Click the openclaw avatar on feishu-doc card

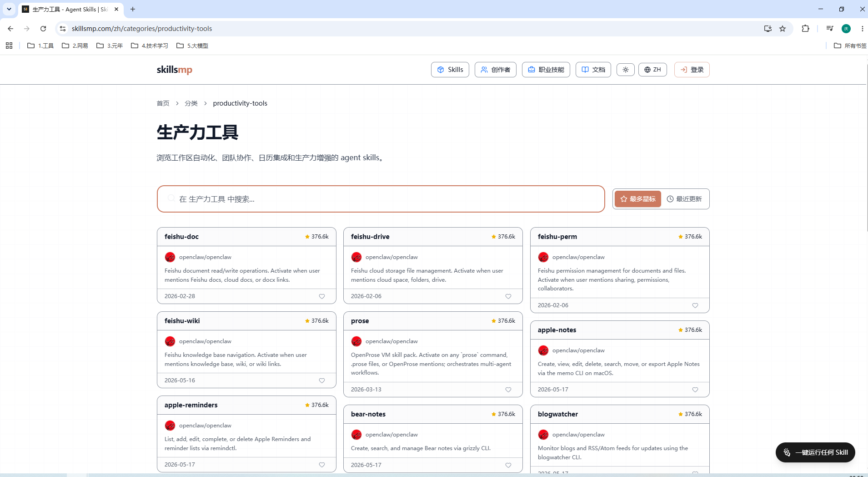[170, 257]
